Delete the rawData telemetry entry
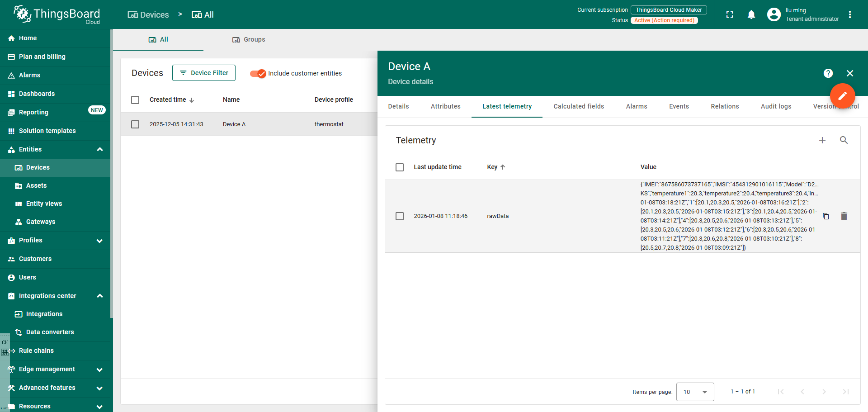 click(x=844, y=216)
